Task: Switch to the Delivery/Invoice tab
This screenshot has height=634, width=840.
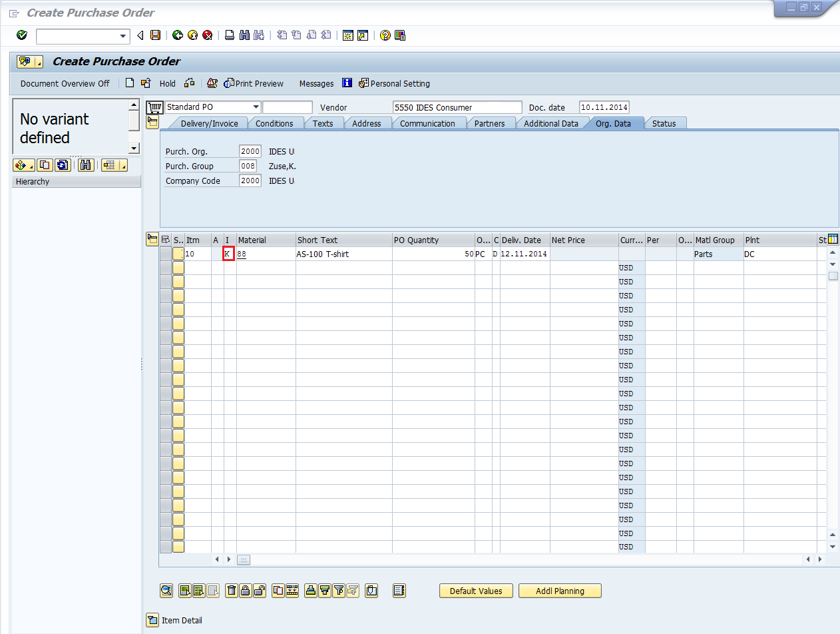Action: click(x=209, y=123)
